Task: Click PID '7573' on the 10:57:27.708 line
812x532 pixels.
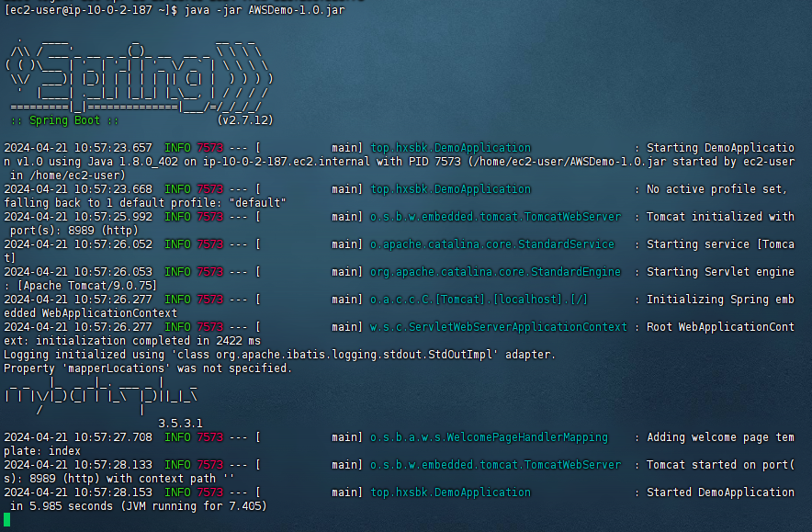Action: 210,437
